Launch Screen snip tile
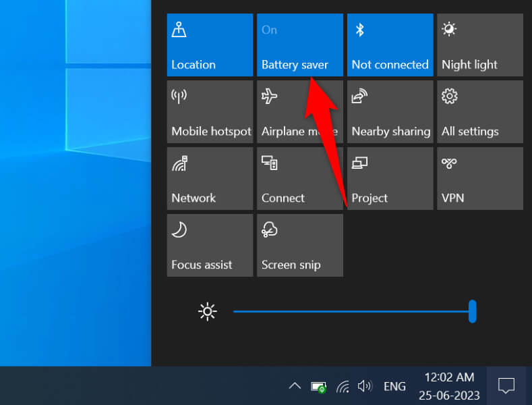This screenshot has height=405, width=532. 299,245
